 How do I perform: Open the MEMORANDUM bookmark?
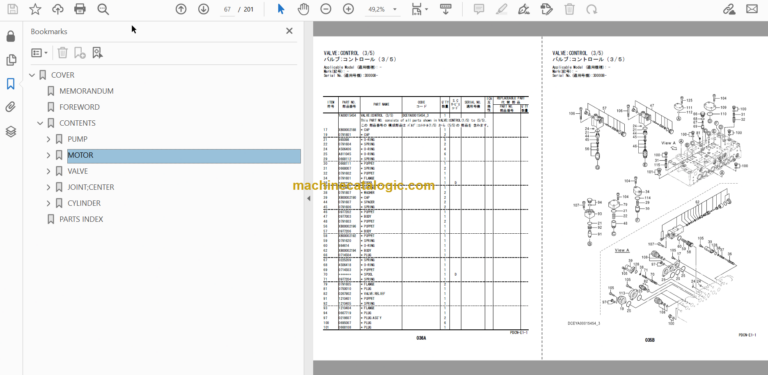point(86,91)
